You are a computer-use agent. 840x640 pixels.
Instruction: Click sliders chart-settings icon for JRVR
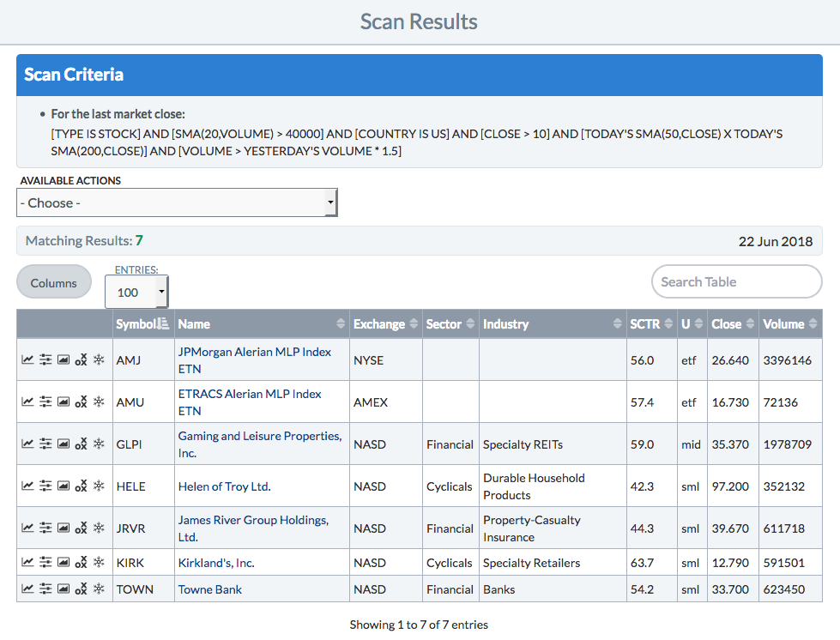click(45, 528)
